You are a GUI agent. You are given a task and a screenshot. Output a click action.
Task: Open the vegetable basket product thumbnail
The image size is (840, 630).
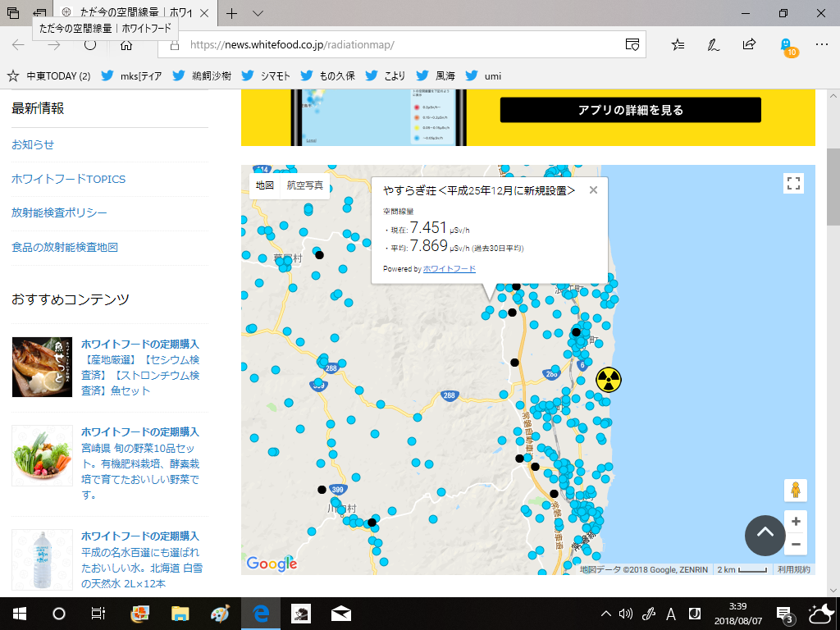pyautogui.click(x=43, y=455)
